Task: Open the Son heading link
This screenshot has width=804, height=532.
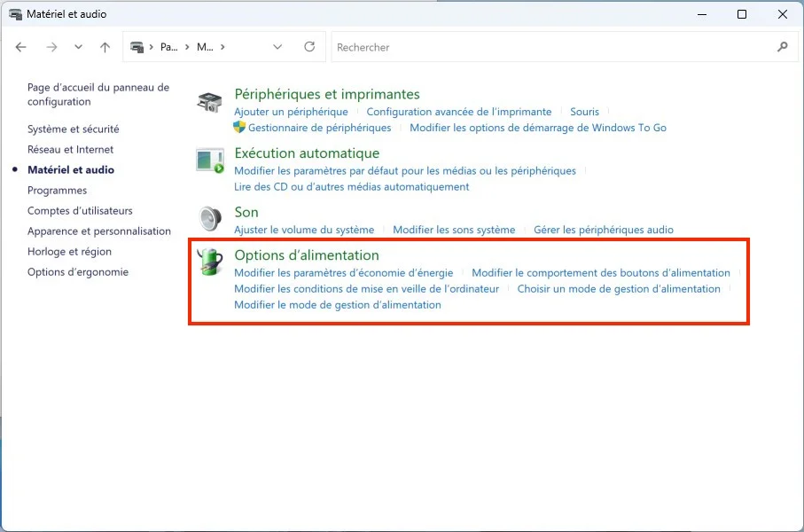Action: pyautogui.click(x=246, y=213)
